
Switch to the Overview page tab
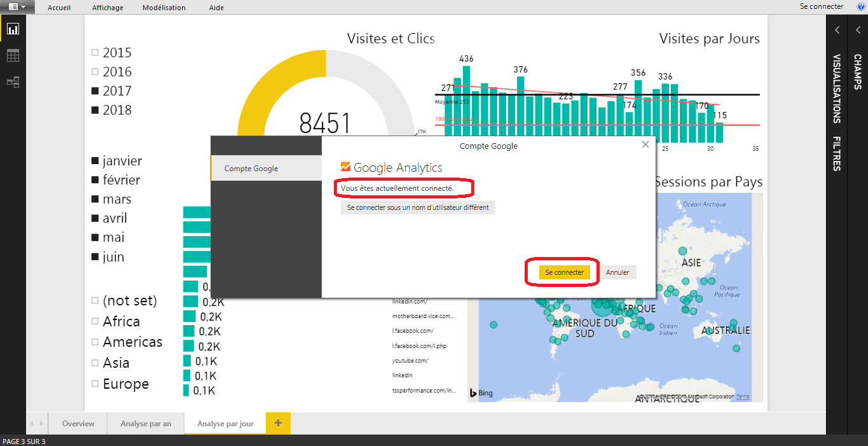pos(78,424)
